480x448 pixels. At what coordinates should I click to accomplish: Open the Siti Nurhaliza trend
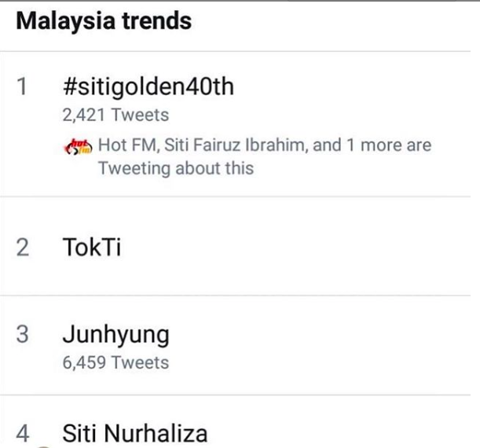[x=134, y=433]
